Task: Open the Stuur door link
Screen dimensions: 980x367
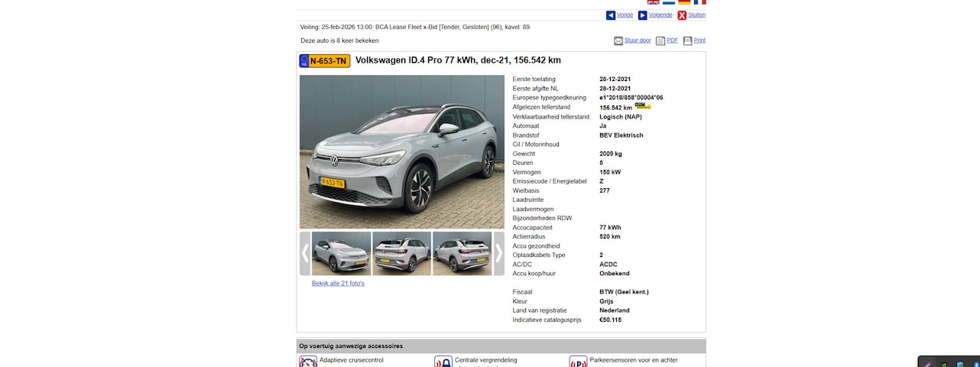Action: tap(638, 41)
